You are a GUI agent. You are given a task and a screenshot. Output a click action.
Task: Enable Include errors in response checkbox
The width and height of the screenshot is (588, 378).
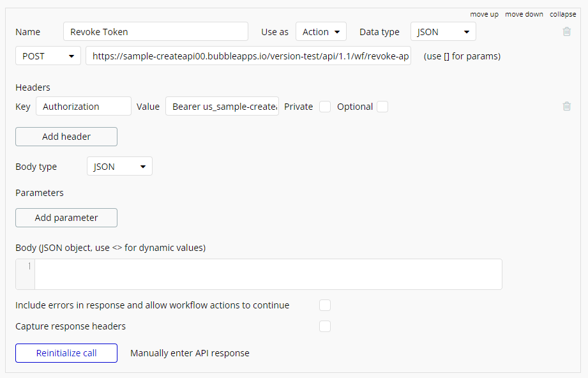point(325,305)
